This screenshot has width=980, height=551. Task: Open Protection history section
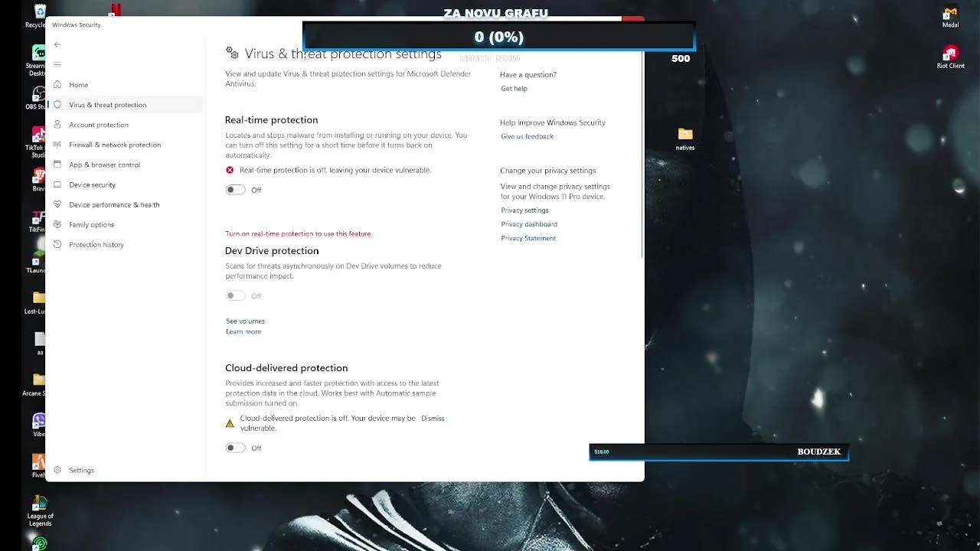tap(124, 244)
